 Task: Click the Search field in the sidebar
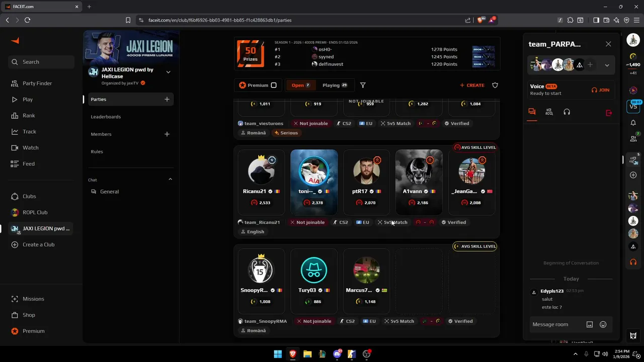tap(41, 62)
